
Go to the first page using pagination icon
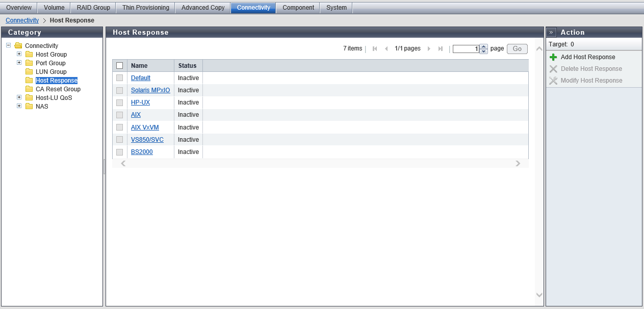375,49
